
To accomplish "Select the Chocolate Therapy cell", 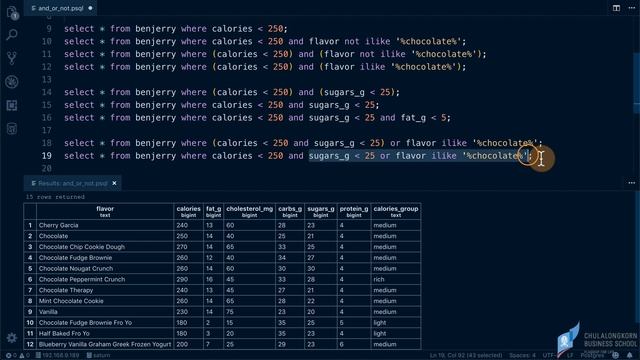I will (x=105, y=290).
